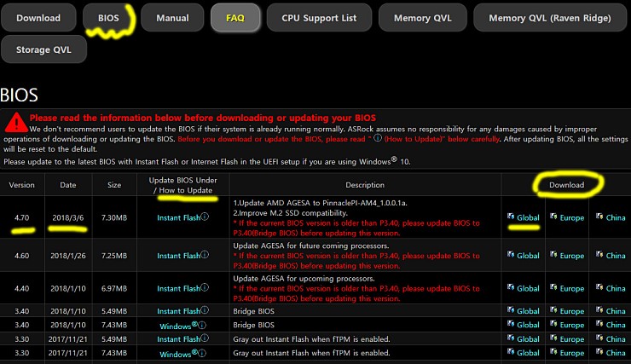Image resolution: width=631 pixels, height=364 pixels.
Task: Download BIOS 4.70 from China server
Action: (616, 217)
